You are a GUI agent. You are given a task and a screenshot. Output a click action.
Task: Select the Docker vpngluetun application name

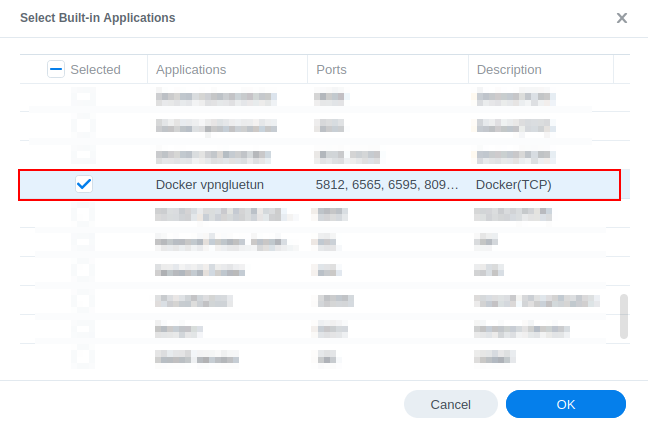(210, 184)
